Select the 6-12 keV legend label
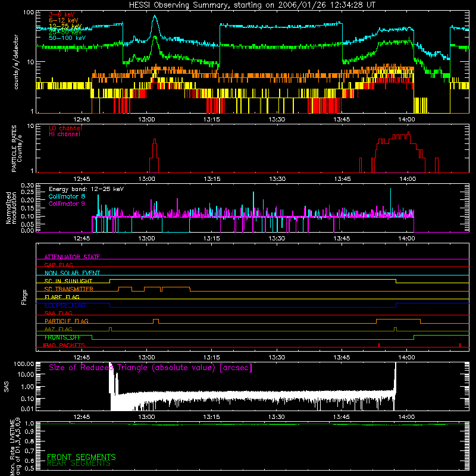 64,20
